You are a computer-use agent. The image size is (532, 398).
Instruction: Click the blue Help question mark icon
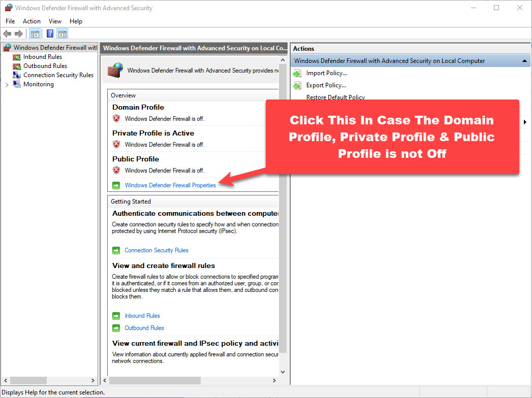[x=50, y=34]
